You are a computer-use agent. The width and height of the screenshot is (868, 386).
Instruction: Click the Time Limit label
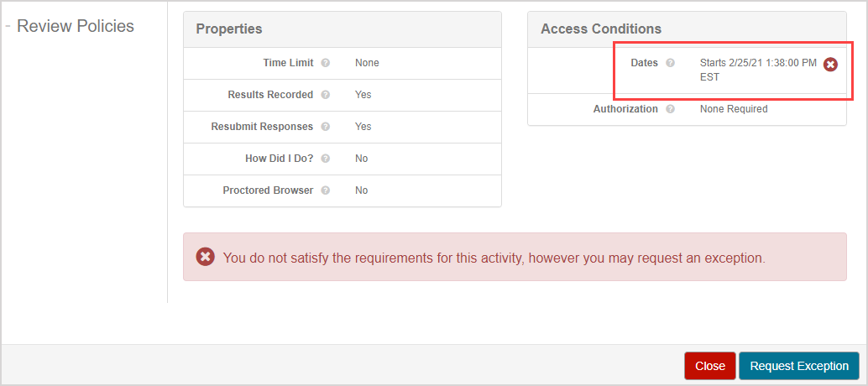tap(288, 63)
